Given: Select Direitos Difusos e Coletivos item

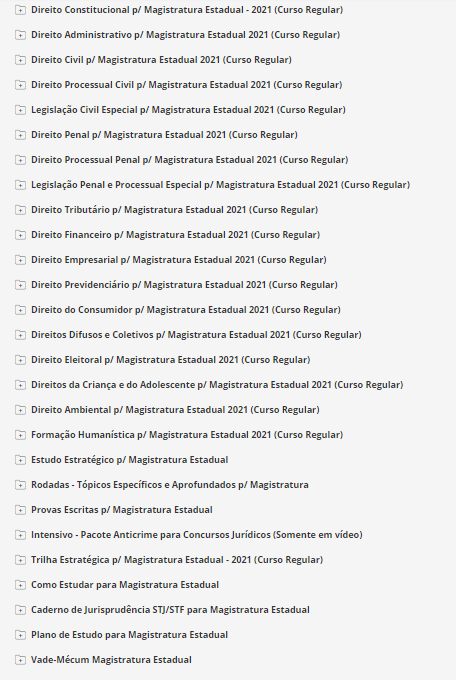Looking at the screenshot, I should pos(196,335).
